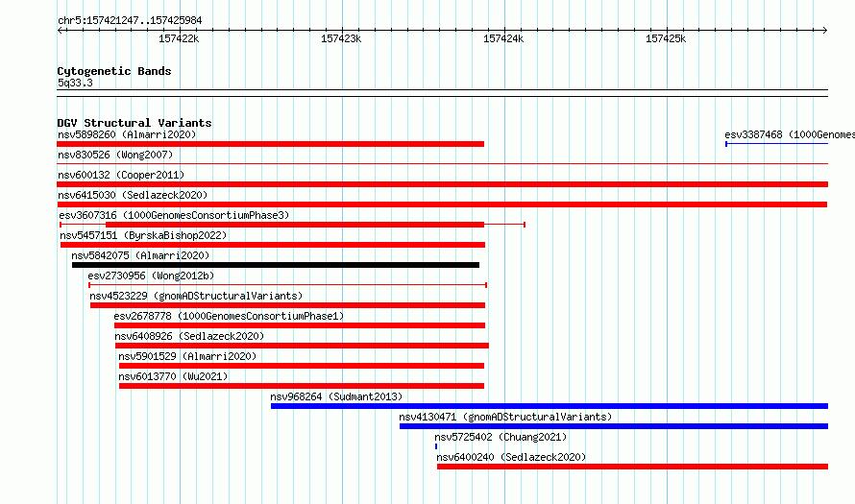Open nsv830526 (Wong2007) label
Screen dimensions: 855x504
[115, 155]
